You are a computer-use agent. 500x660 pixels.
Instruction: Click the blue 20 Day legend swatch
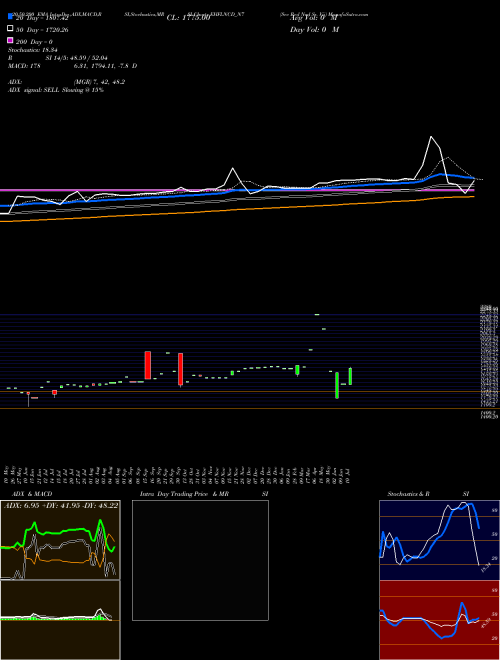(x=10, y=16)
